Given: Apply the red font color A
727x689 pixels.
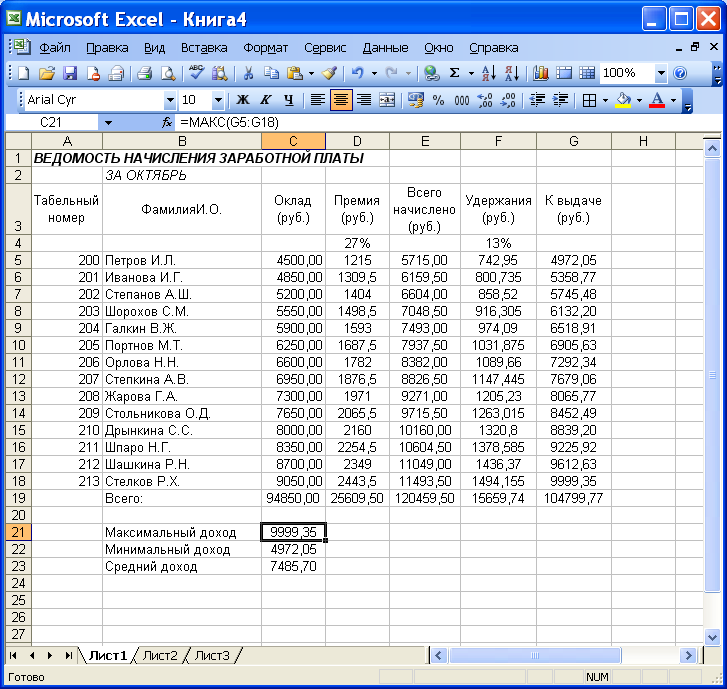Looking at the screenshot, I should (657, 100).
